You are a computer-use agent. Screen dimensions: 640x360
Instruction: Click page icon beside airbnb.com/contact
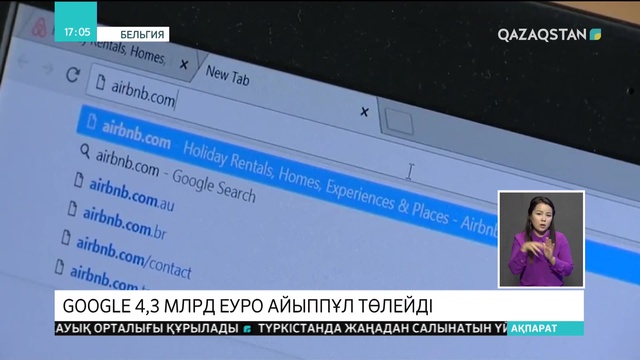pos(66,237)
